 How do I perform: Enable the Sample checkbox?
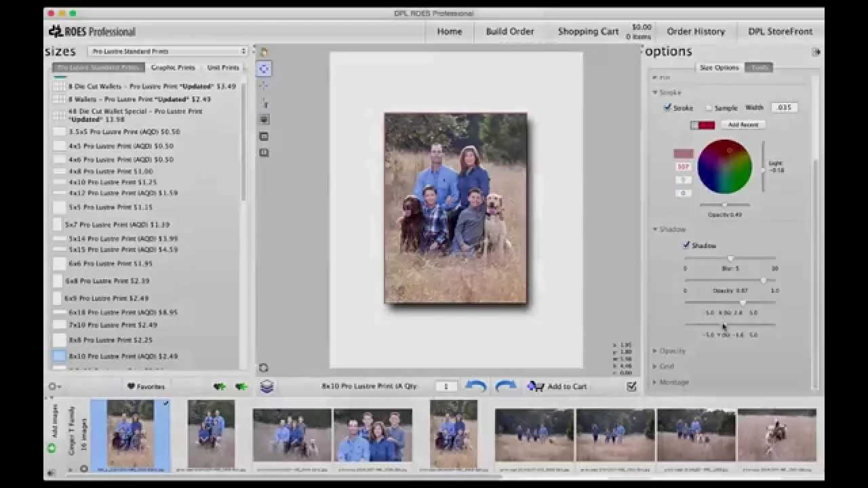click(x=709, y=108)
